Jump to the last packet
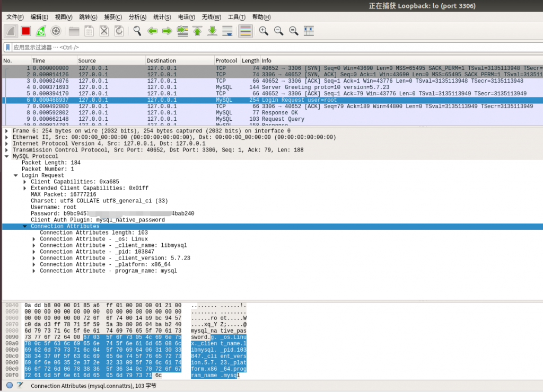This screenshot has height=392, width=543. (x=212, y=31)
